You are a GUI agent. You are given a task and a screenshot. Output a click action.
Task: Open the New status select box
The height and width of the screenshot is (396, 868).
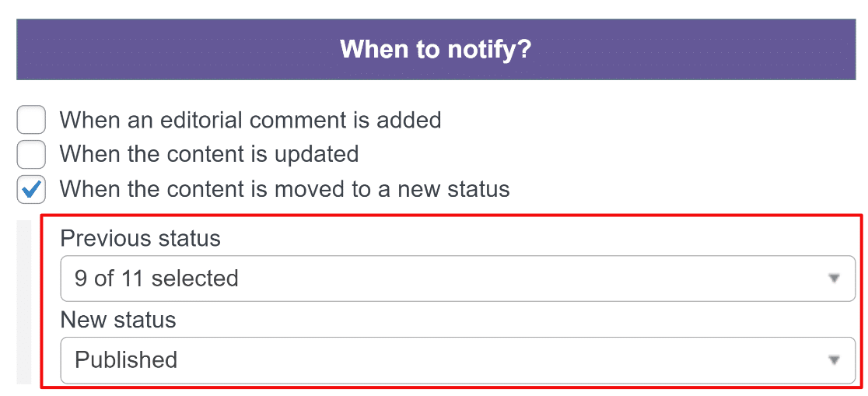pyautogui.click(x=457, y=360)
